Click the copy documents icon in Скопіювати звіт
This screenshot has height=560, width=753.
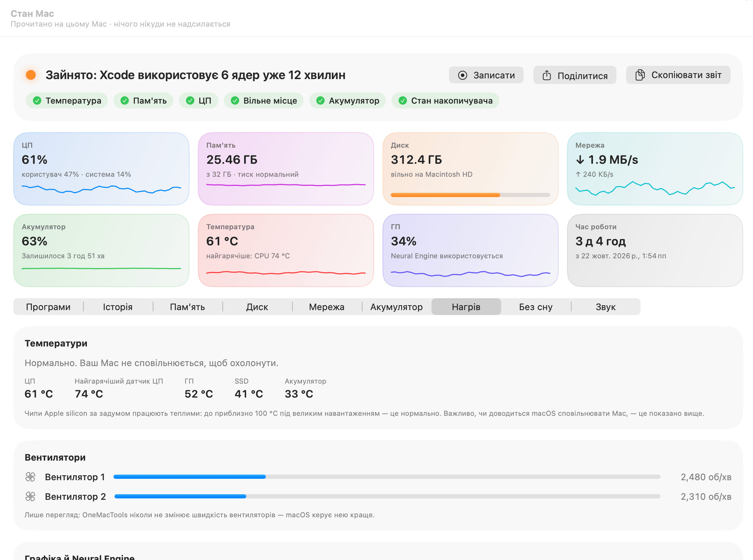point(640,75)
